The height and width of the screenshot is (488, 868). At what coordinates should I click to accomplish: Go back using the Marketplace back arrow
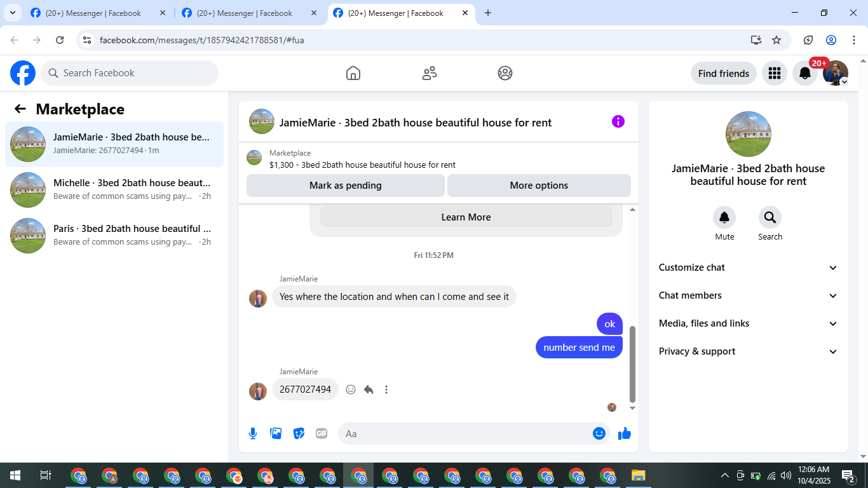(x=20, y=109)
